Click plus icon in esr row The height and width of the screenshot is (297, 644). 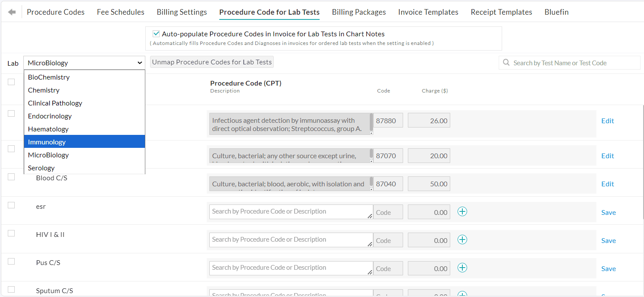click(x=462, y=211)
